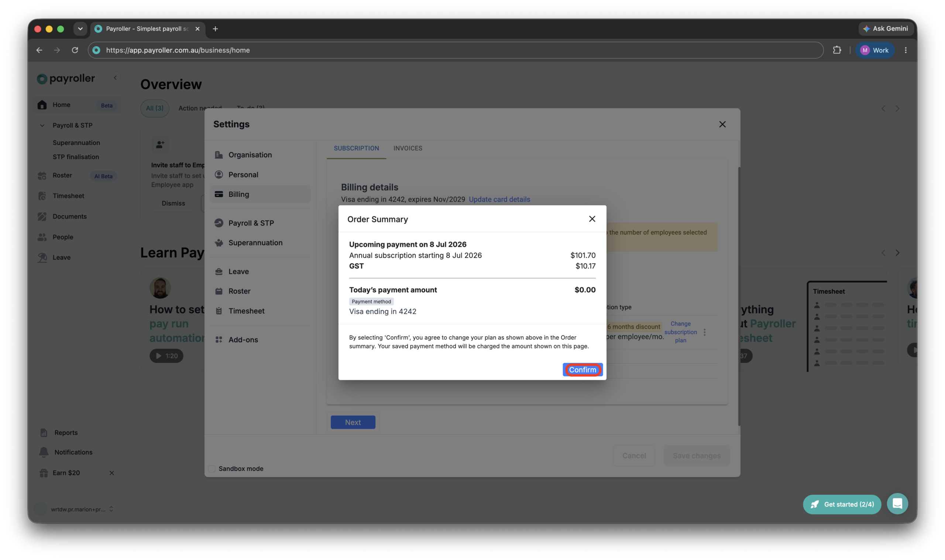Open People icon in main sidebar

(x=42, y=237)
